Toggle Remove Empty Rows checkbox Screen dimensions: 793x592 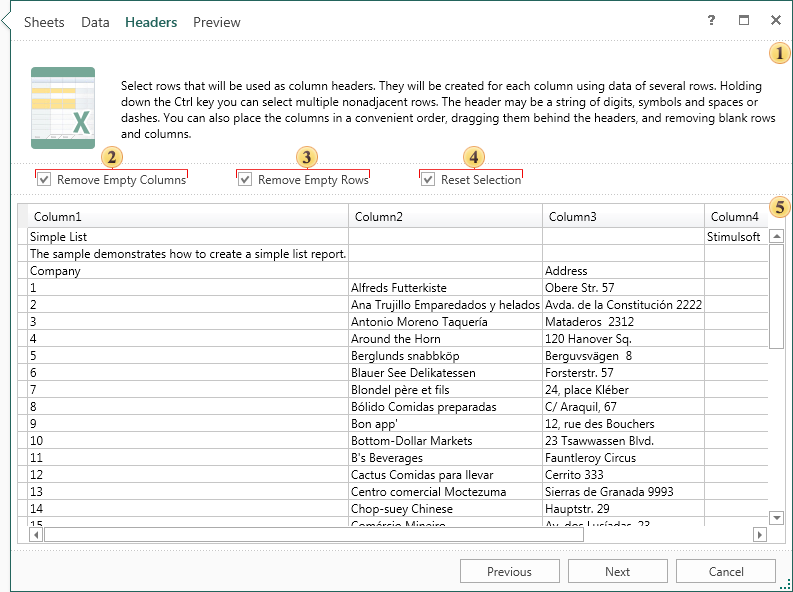(245, 180)
